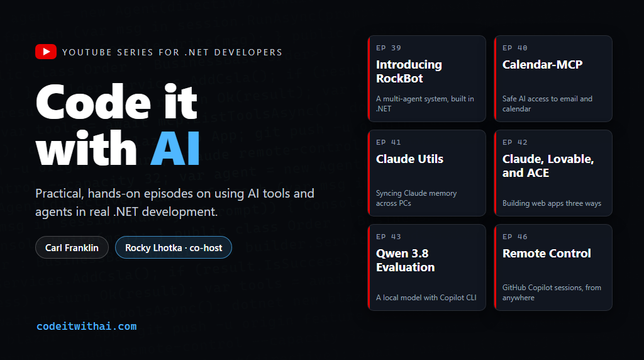Click the 'Code it' headline text

116,102
